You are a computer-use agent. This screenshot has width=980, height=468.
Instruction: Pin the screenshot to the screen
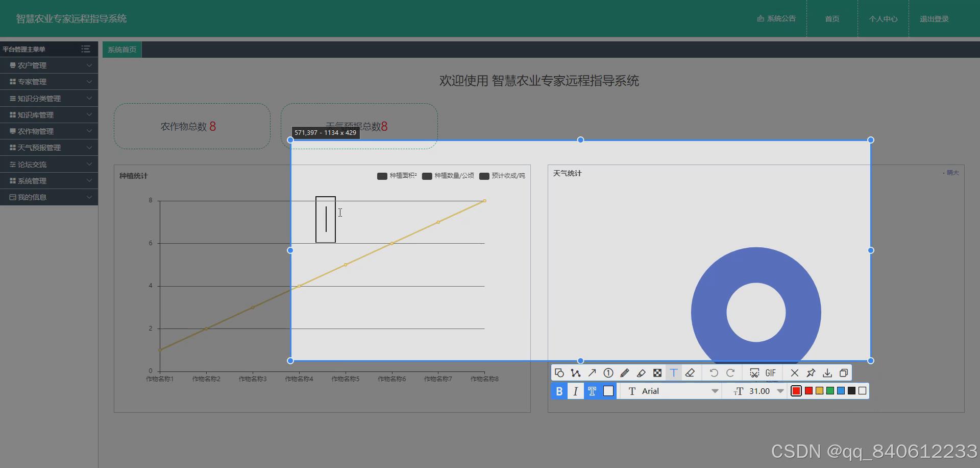click(x=811, y=373)
